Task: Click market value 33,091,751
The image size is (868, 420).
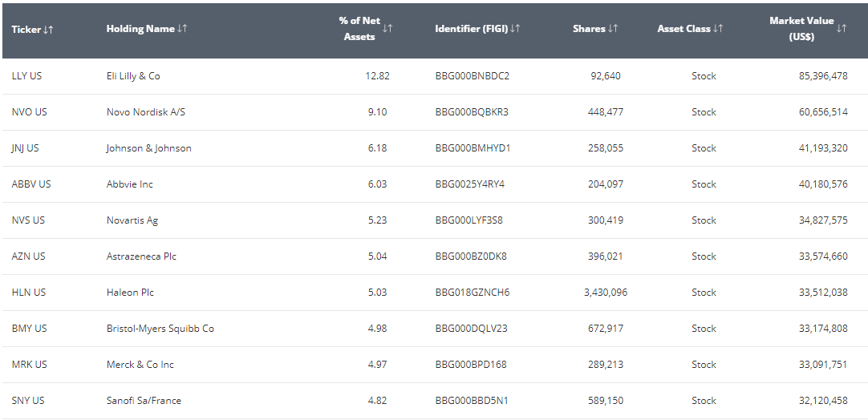Action: tap(823, 364)
